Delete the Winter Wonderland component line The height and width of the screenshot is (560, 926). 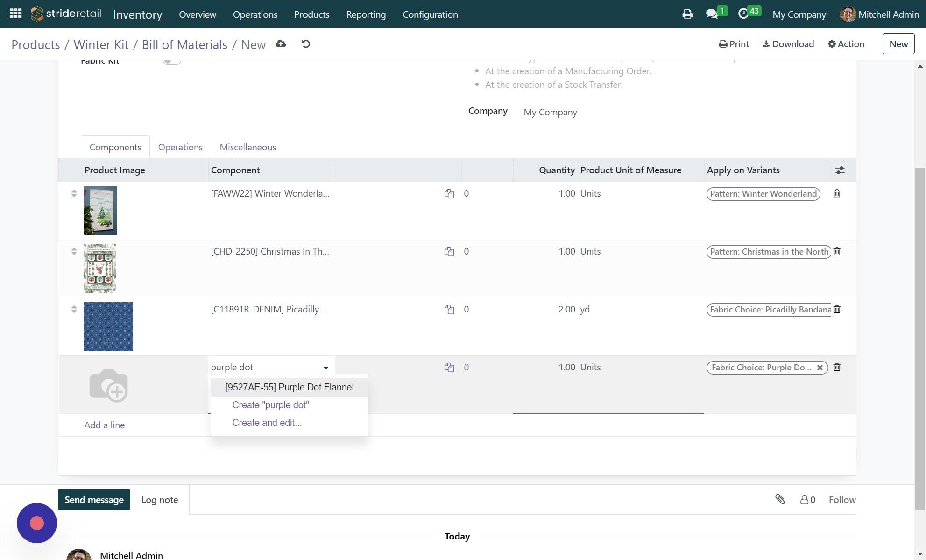tap(837, 193)
